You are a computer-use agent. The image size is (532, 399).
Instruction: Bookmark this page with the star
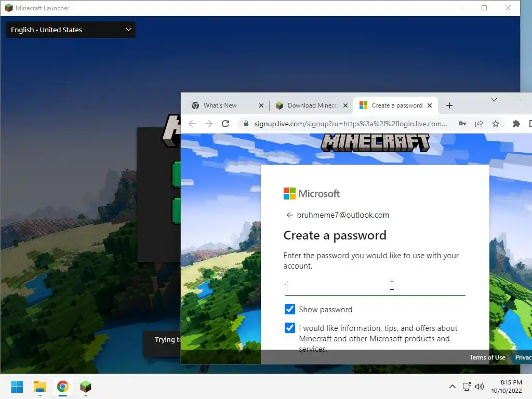496,124
